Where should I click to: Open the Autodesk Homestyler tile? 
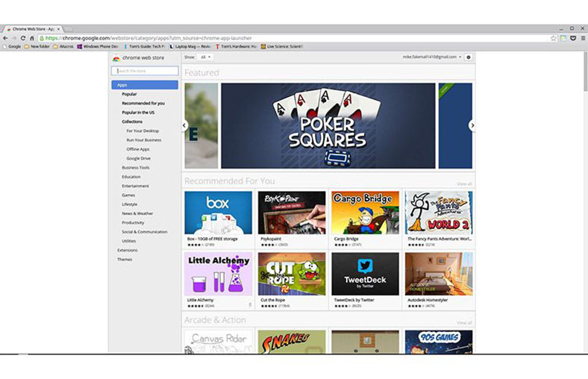pos(439,281)
